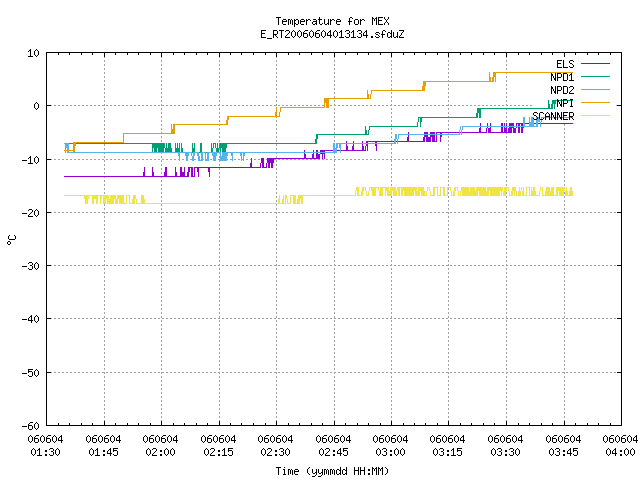Click the x-axis tick label 03:00
This screenshot has width=640, height=480.
(391, 452)
